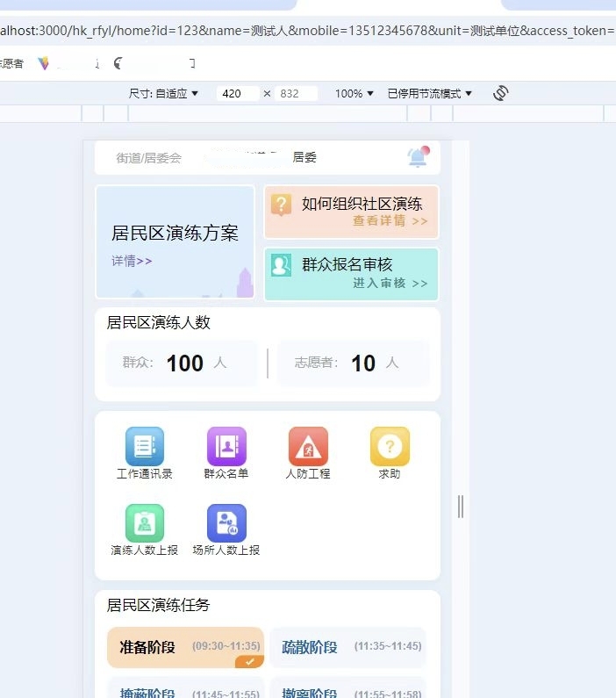This screenshot has width=616, height=698.
Task: Expand the 已停用节流模式 throttling dropdown
Action: [x=430, y=93]
